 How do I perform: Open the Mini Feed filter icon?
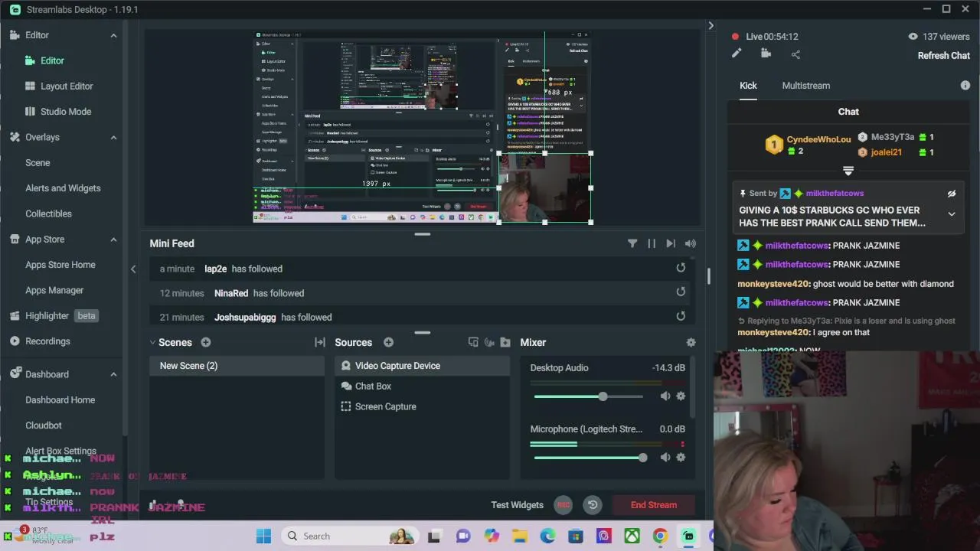click(632, 243)
